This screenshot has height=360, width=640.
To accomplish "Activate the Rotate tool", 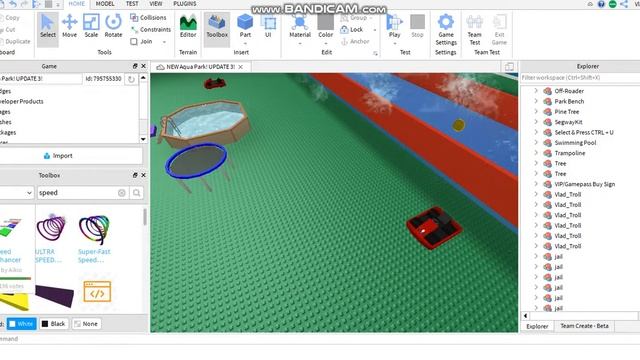I will pos(113,27).
